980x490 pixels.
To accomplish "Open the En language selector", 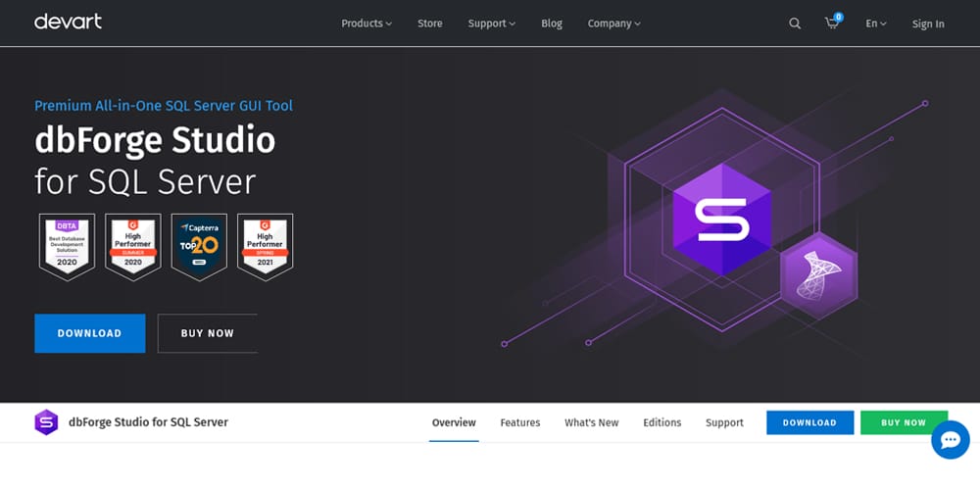I will coord(875,24).
